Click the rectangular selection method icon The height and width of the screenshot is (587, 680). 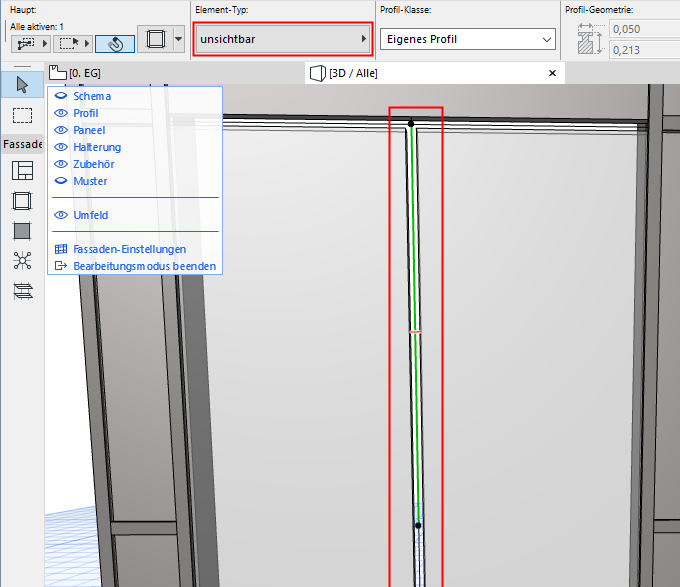(x=69, y=44)
